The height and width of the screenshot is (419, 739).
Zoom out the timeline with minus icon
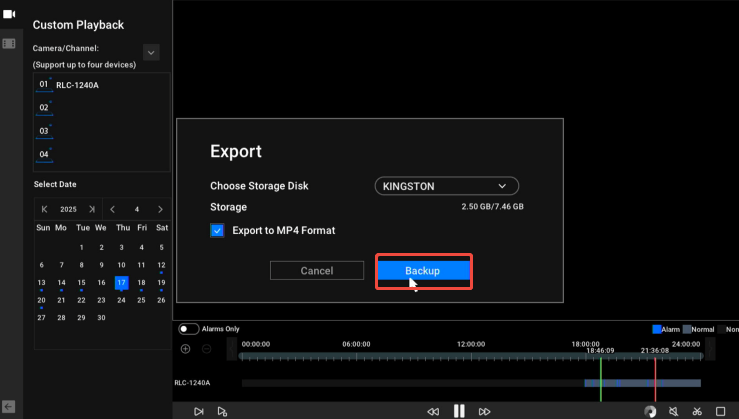click(x=206, y=349)
